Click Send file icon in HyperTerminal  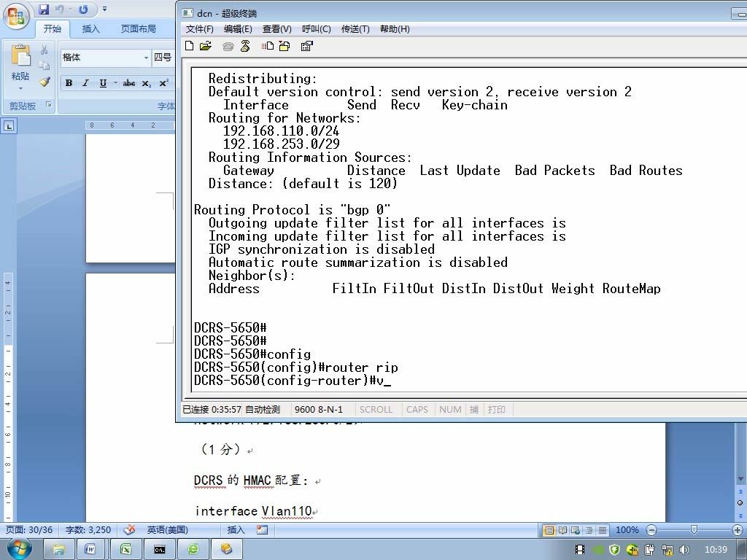267,46
